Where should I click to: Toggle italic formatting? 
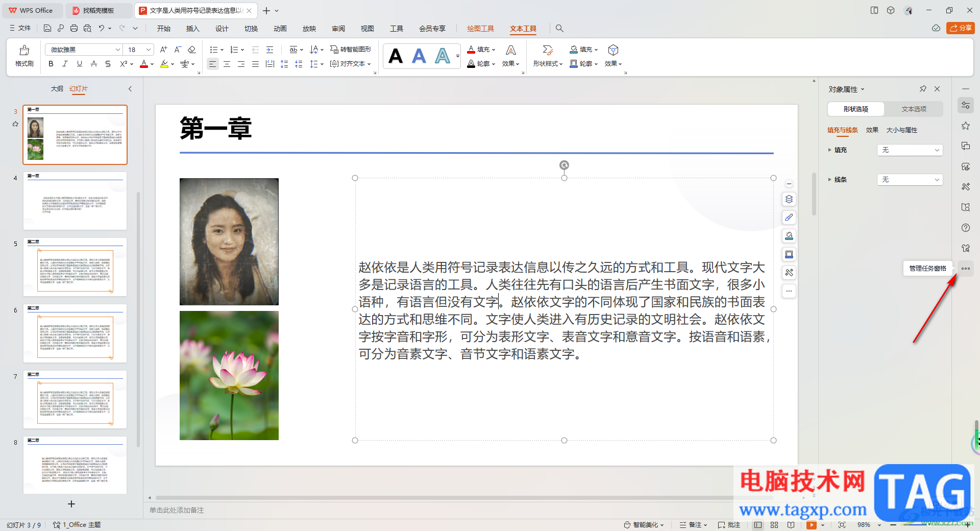[x=65, y=64]
